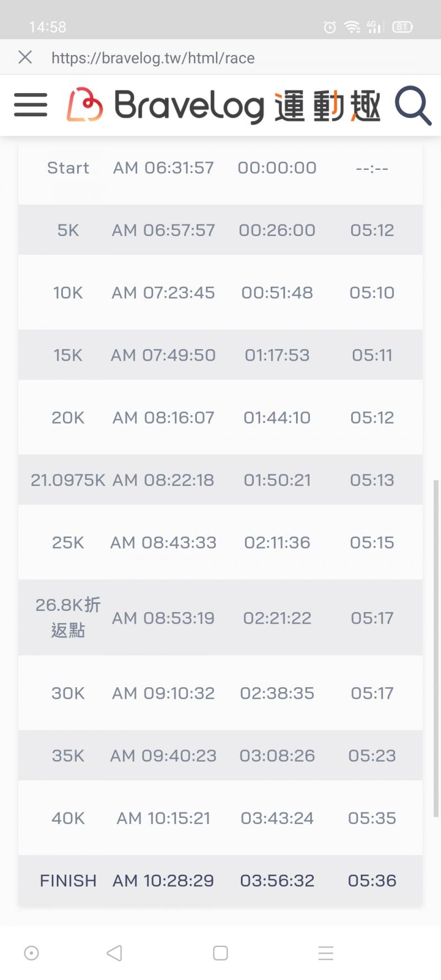This screenshot has width=441, height=980.
Task: Select the 21.0975K half-marathon split row
Action: point(220,480)
